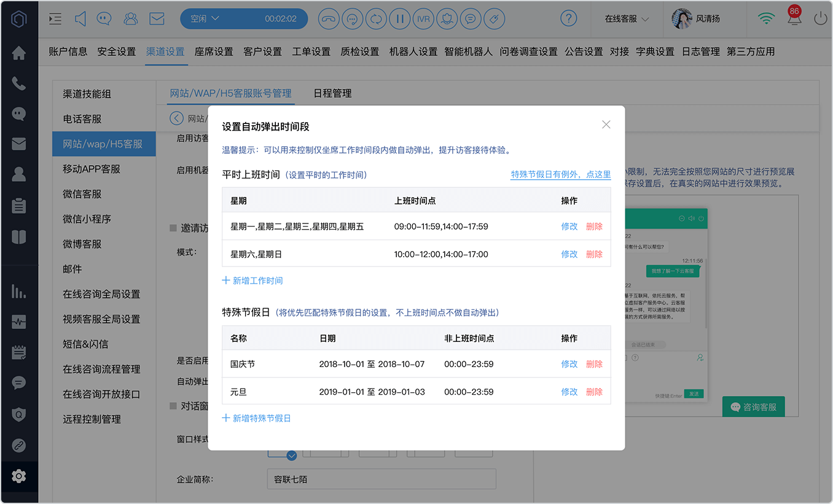833x504 pixels.
Task: Click the hang-up phone icon in toolbar
Action: (x=329, y=19)
